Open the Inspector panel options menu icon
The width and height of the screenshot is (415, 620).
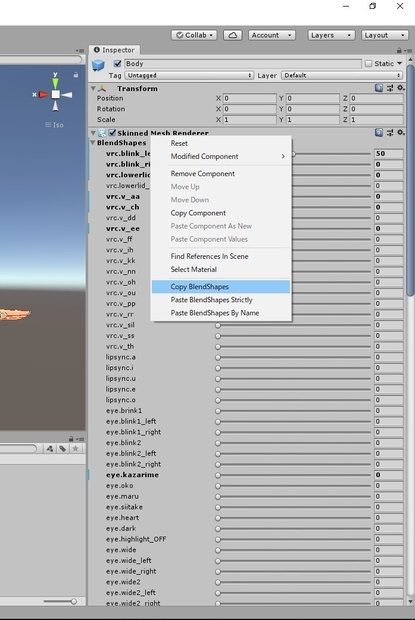point(408,51)
